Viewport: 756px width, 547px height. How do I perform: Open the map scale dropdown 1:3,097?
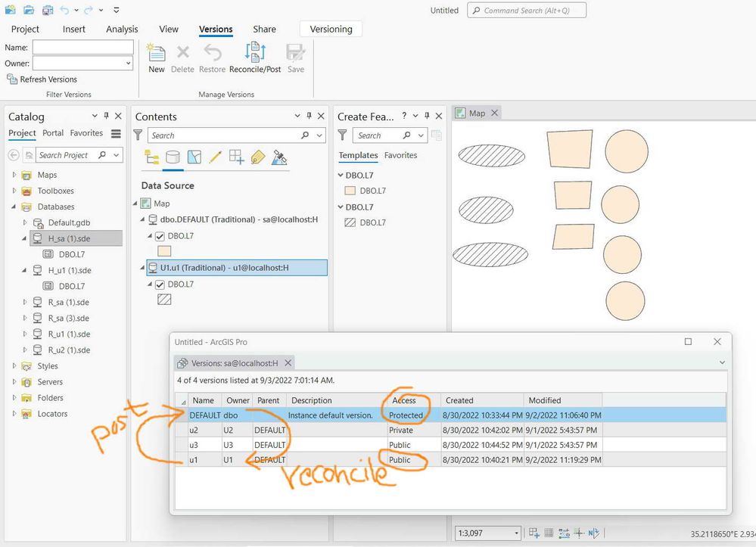point(516,533)
